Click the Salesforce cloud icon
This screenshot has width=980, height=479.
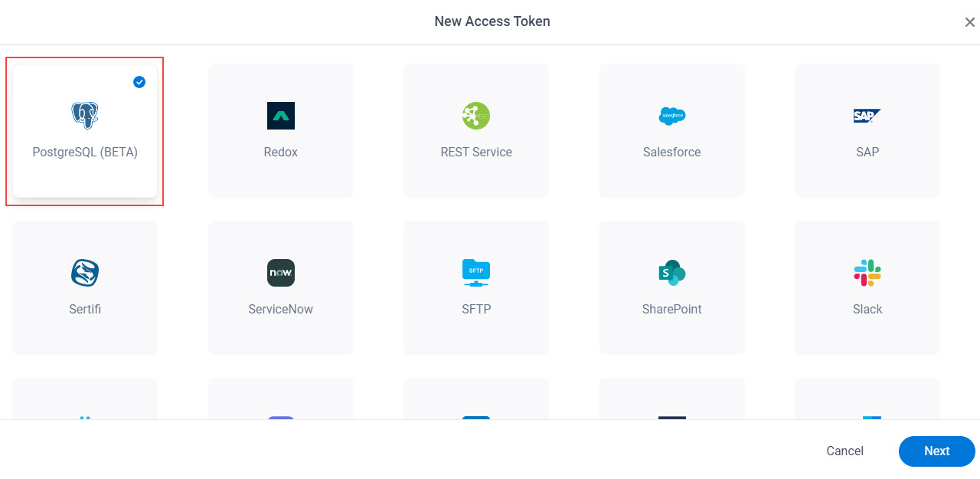[x=672, y=116]
